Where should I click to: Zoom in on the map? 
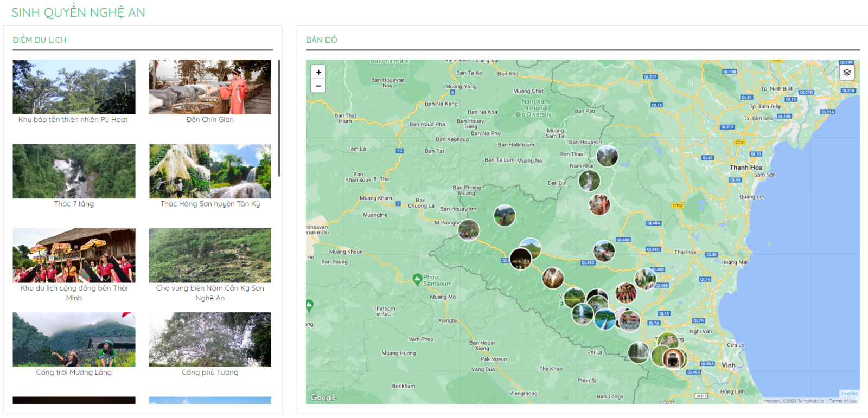[318, 72]
